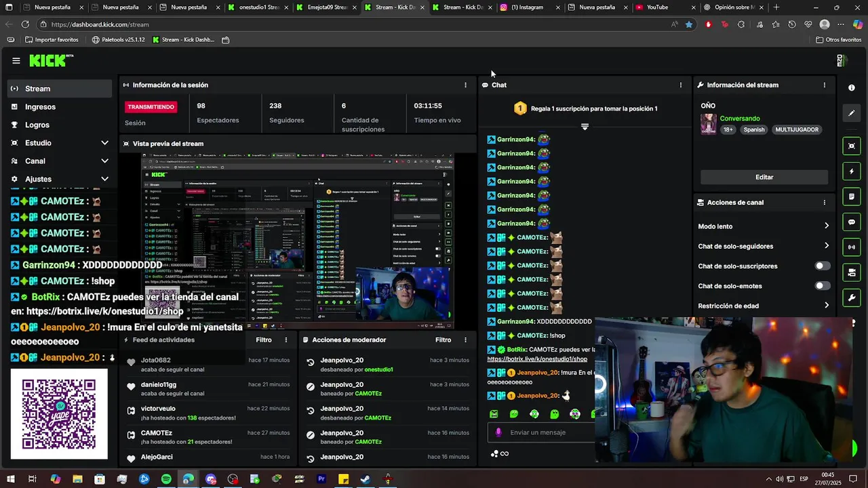Open Acciones de moderador three-dot menu
The height and width of the screenshot is (488, 868).
pos(465,340)
